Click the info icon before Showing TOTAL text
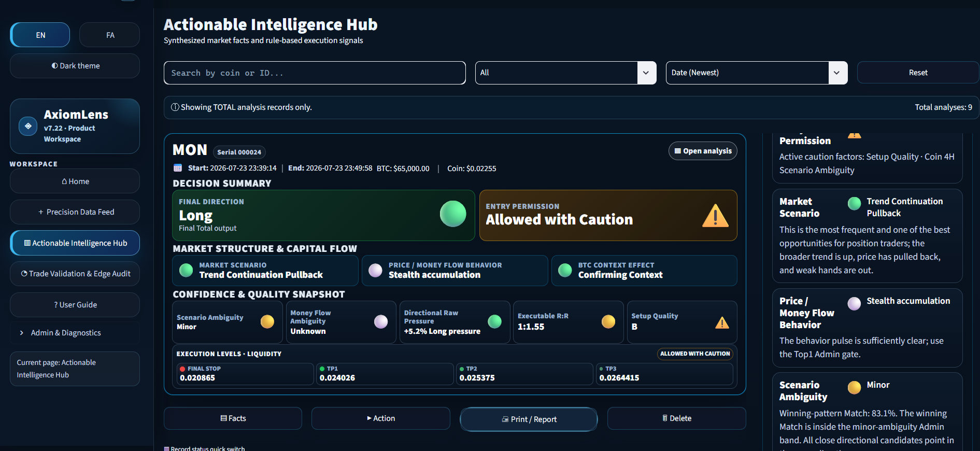 [175, 107]
